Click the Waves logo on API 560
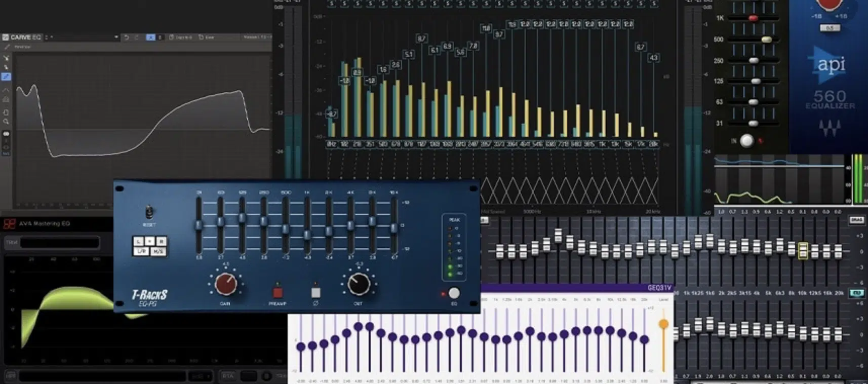 pos(831,128)
